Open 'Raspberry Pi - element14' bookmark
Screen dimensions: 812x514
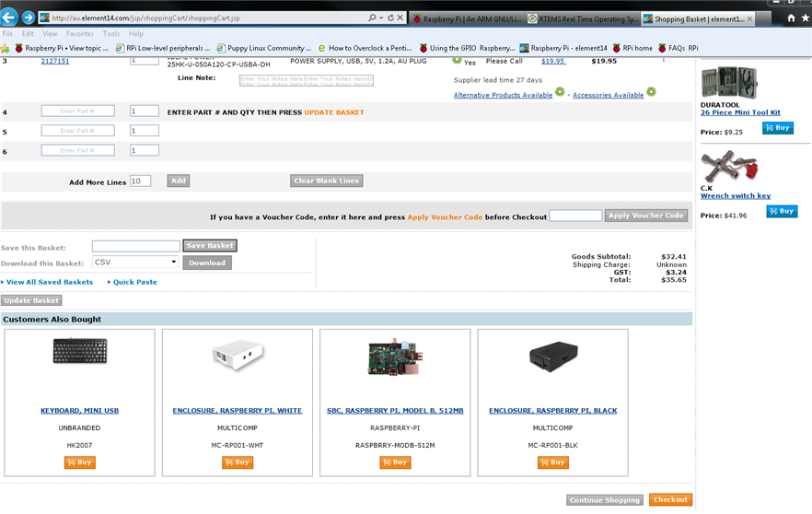coord(563,48)
